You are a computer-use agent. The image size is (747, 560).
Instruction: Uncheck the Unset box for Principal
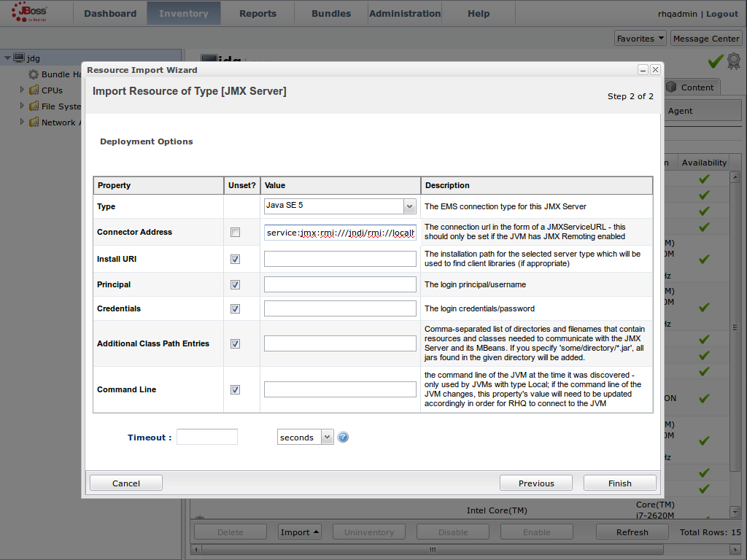click(235, 284)
